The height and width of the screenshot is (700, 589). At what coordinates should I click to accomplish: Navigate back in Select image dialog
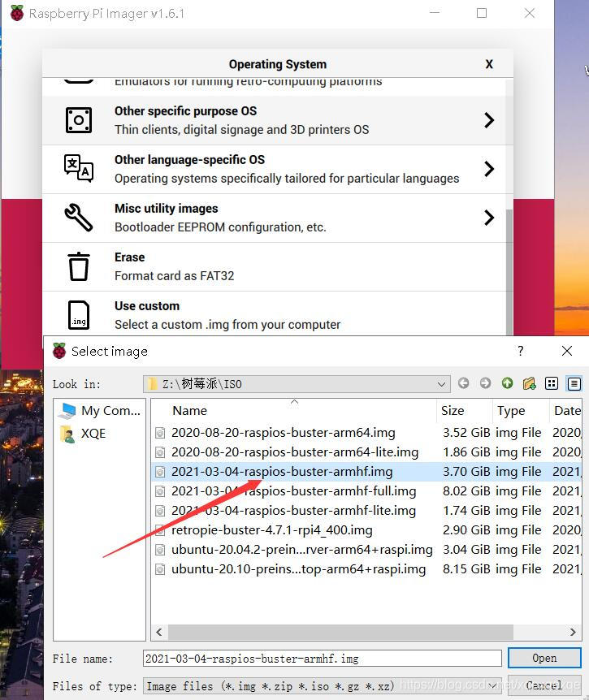(x=464, y=383)
